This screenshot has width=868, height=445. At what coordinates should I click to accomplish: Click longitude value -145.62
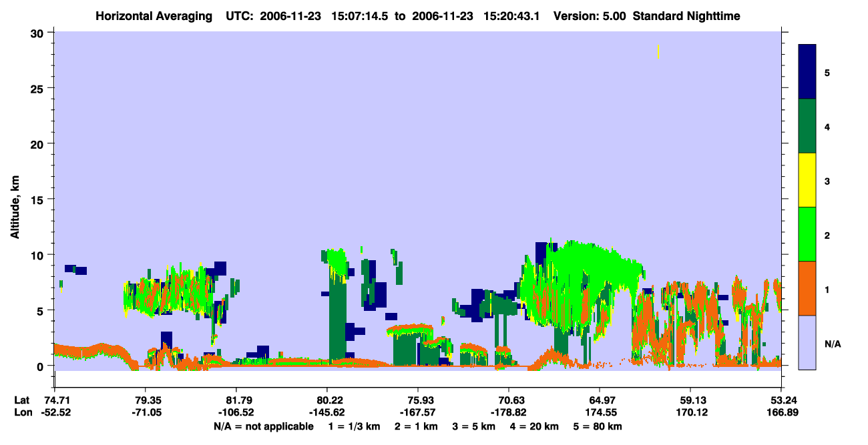(x=327, y=412)
